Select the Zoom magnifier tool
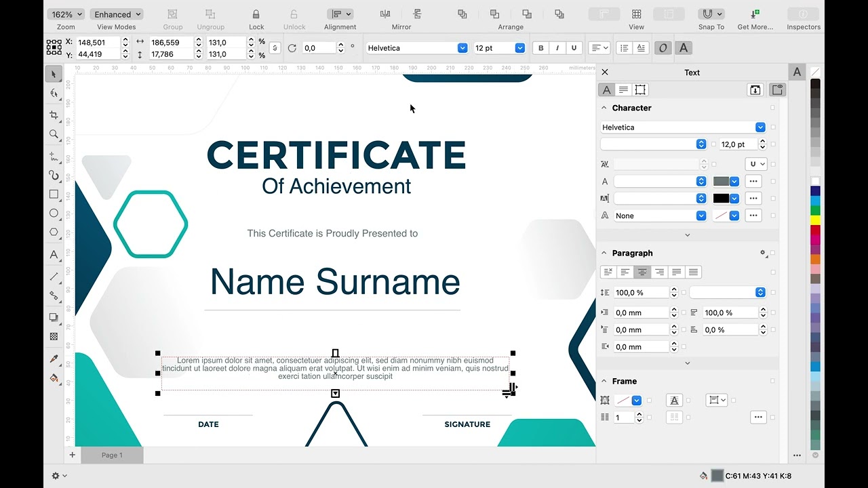 click(54, 134)
